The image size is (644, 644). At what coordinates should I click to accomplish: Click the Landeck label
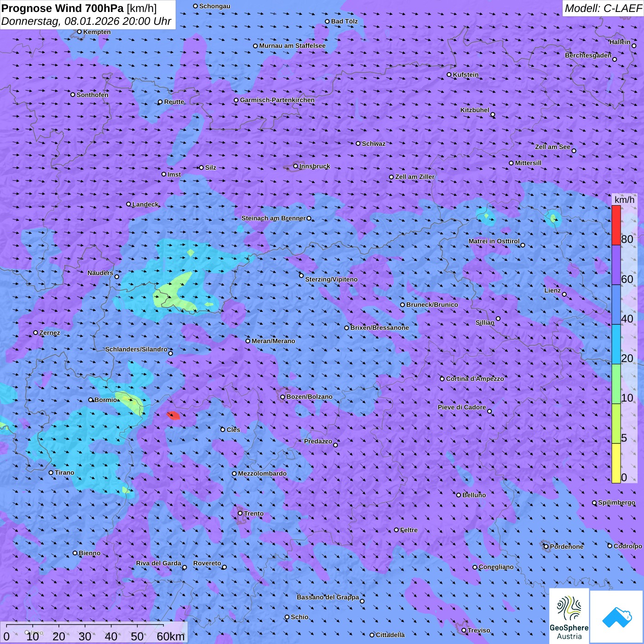[x=145, y=204]
